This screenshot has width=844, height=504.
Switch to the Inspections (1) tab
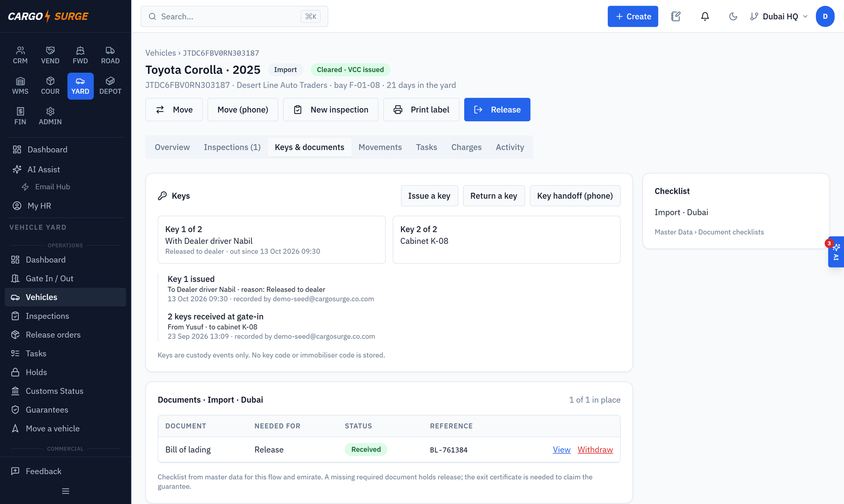(x=232, y=147)
